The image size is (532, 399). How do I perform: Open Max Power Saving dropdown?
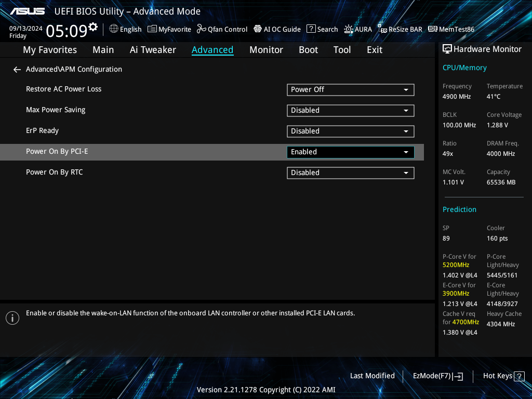[351, 111]
